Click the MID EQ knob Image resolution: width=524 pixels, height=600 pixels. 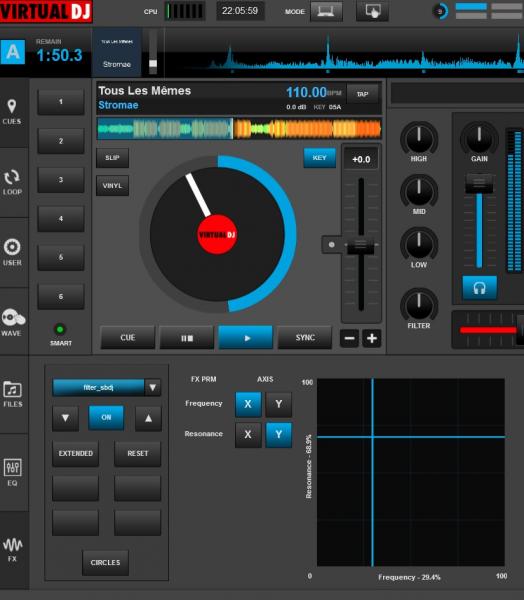[x=419, y=191]
